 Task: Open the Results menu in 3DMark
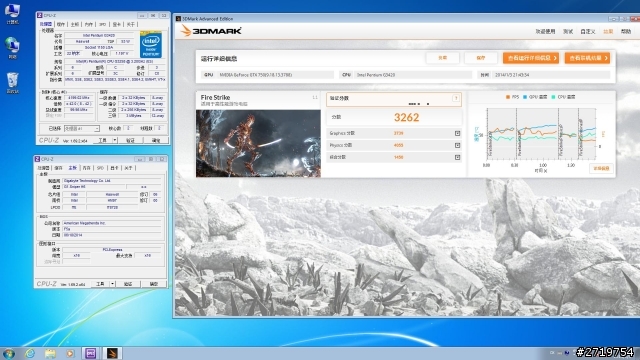point(608,31)
